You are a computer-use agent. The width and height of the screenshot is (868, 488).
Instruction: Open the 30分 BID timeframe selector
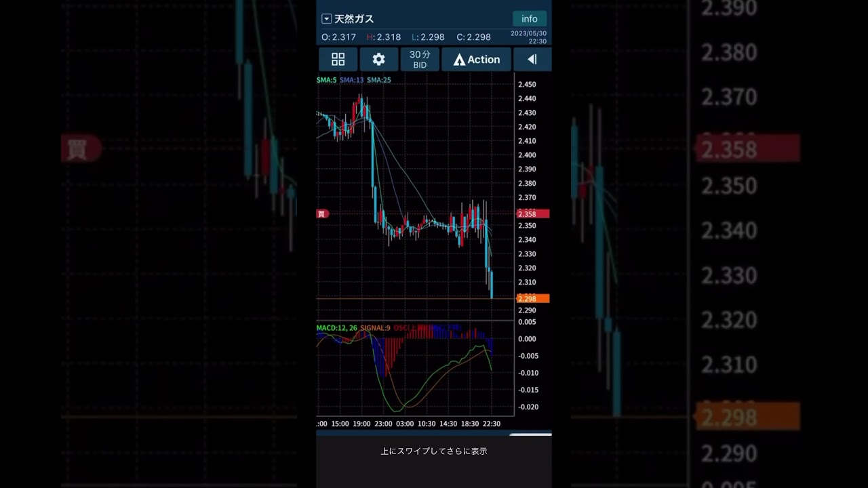tap(420, 60)
